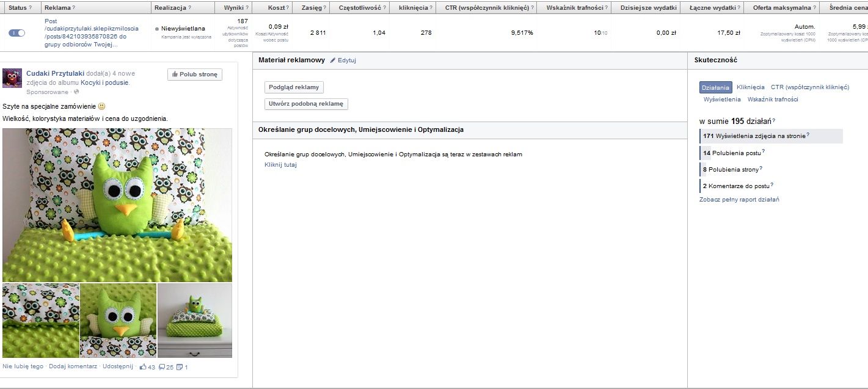The image size is (868, 389).
Task: Click help mark next to Wyniki header
Action: [x=247, y=8]
